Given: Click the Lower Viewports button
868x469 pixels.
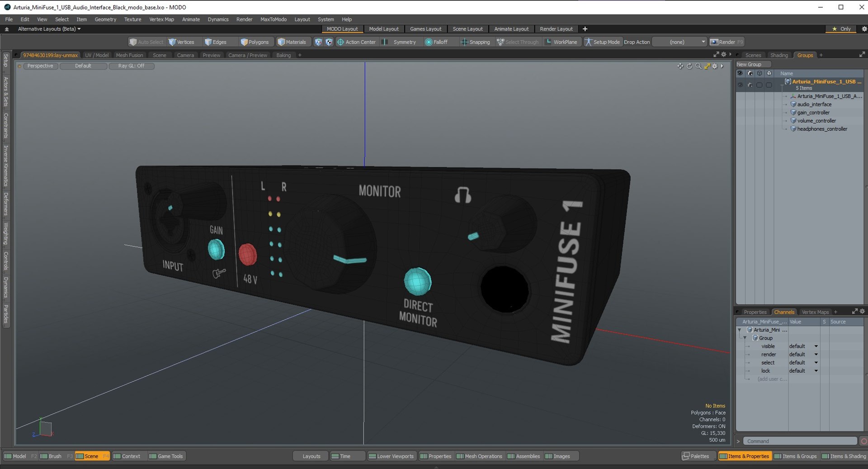Looking at the screenshot, I should [x=391, y=456].
